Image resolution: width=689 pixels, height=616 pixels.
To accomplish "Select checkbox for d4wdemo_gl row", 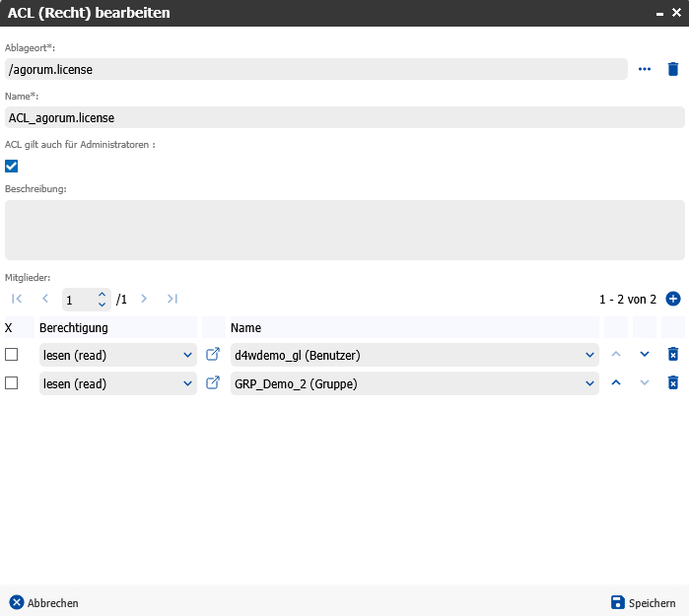I will tap(12, 354).
